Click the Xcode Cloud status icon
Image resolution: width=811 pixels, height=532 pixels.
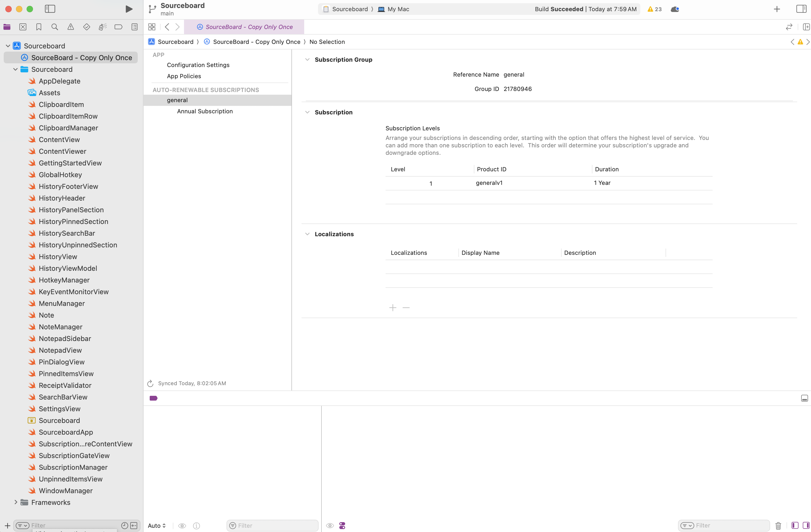675,9
